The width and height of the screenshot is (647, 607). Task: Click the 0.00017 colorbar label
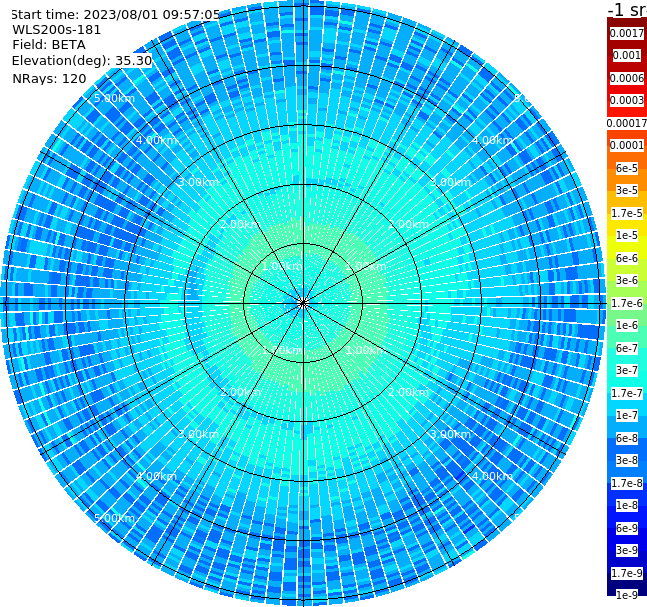627,123
